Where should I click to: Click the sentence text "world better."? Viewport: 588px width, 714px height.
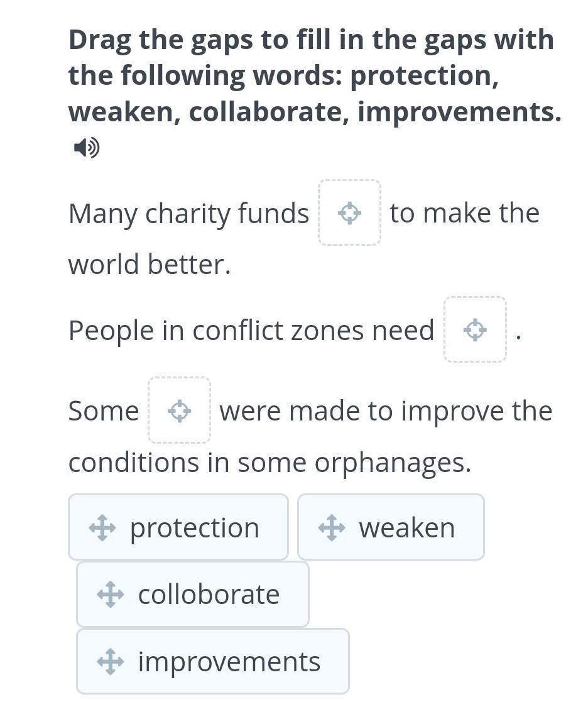[150, 265]
